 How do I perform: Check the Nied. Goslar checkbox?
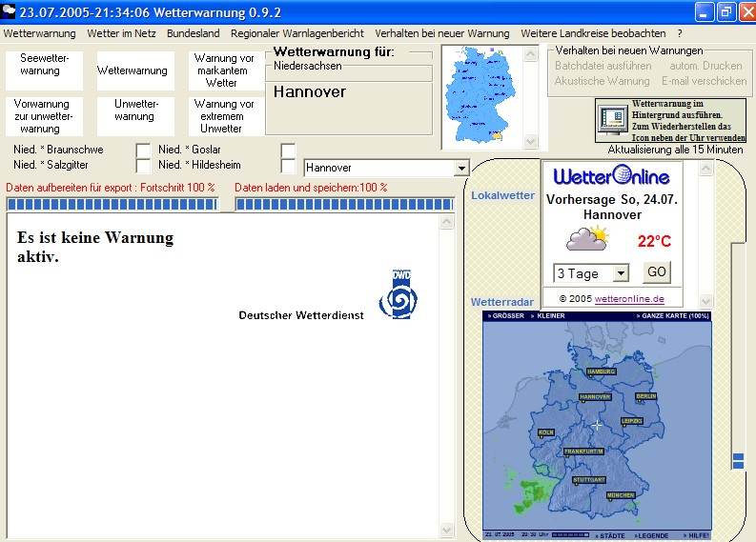point(288,150)
